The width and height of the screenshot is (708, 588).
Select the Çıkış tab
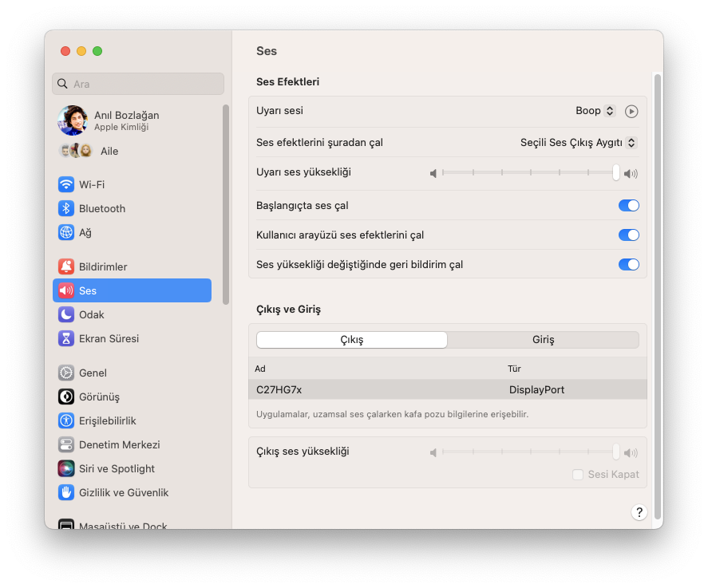[351, 340]
